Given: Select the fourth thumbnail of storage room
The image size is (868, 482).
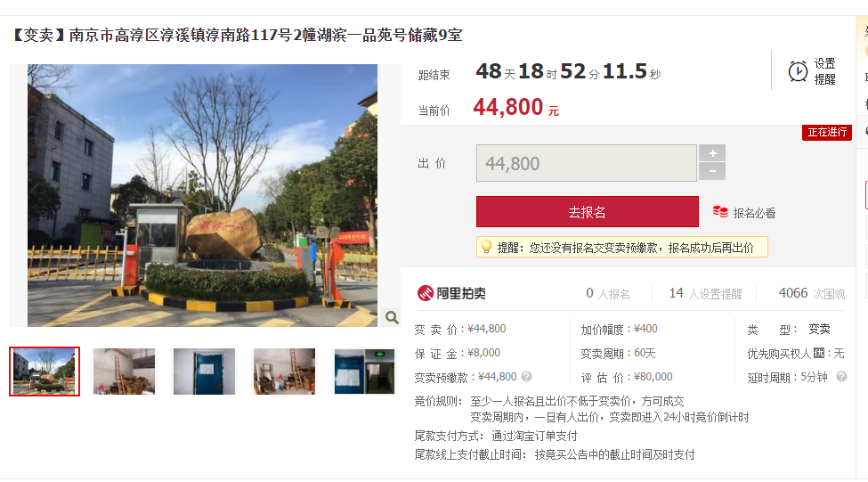Looking at the screenshot, I should pos(284,372).
